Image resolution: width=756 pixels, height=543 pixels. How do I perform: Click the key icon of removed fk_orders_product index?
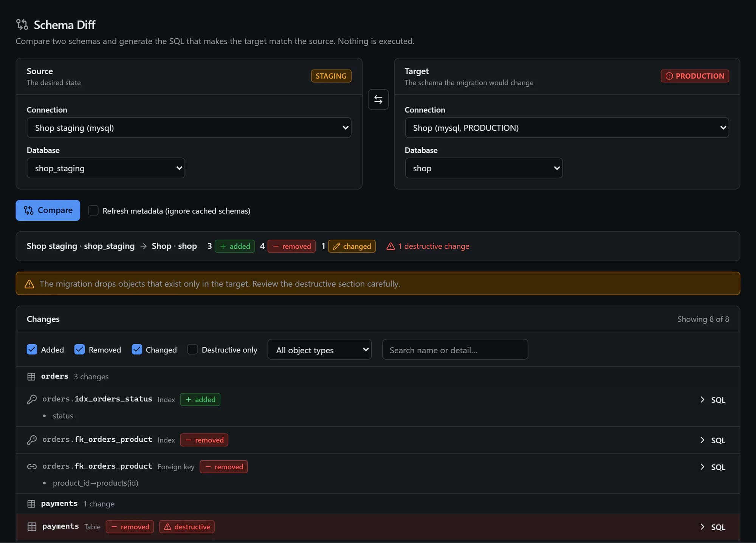32,440
